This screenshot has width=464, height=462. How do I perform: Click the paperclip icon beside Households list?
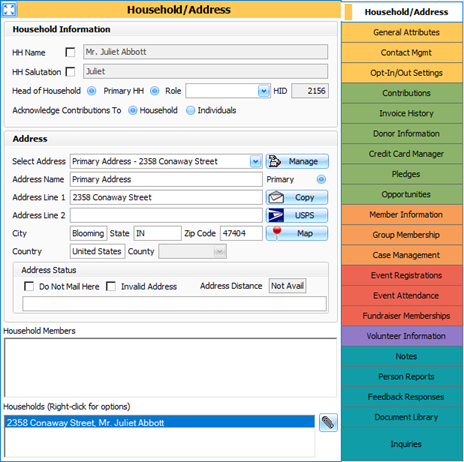328,423
